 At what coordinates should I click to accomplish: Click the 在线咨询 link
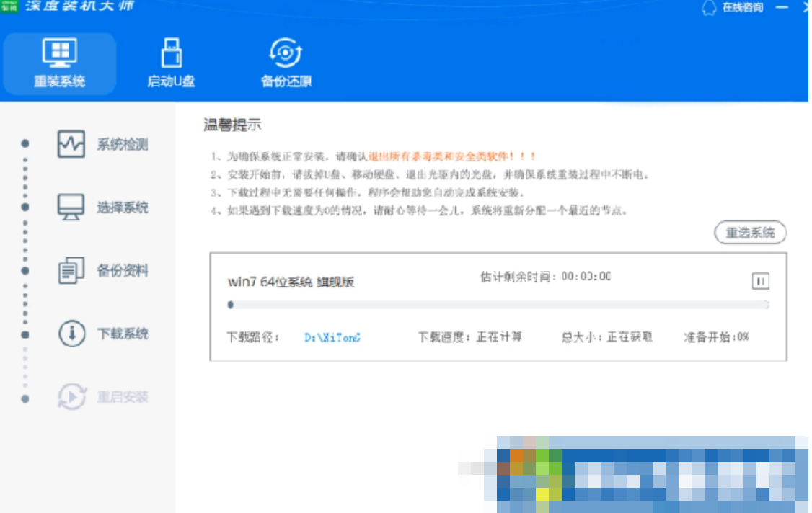point(743,7)
